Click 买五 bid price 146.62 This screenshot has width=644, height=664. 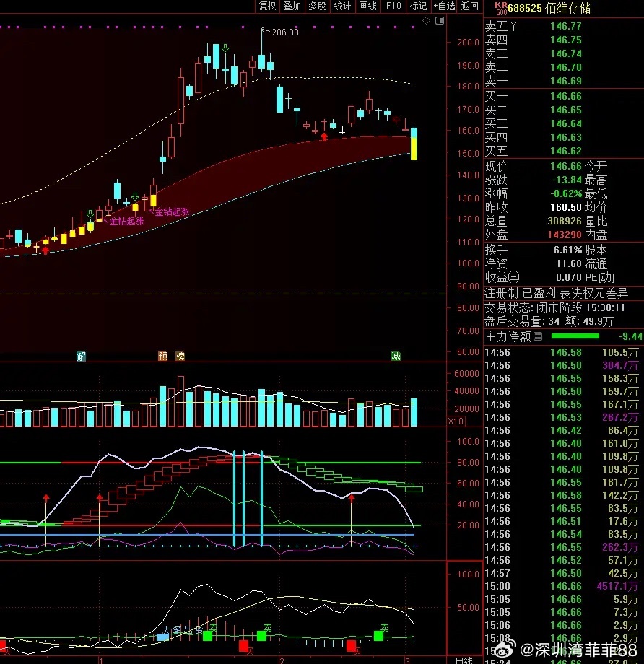(x=565, y=151)
